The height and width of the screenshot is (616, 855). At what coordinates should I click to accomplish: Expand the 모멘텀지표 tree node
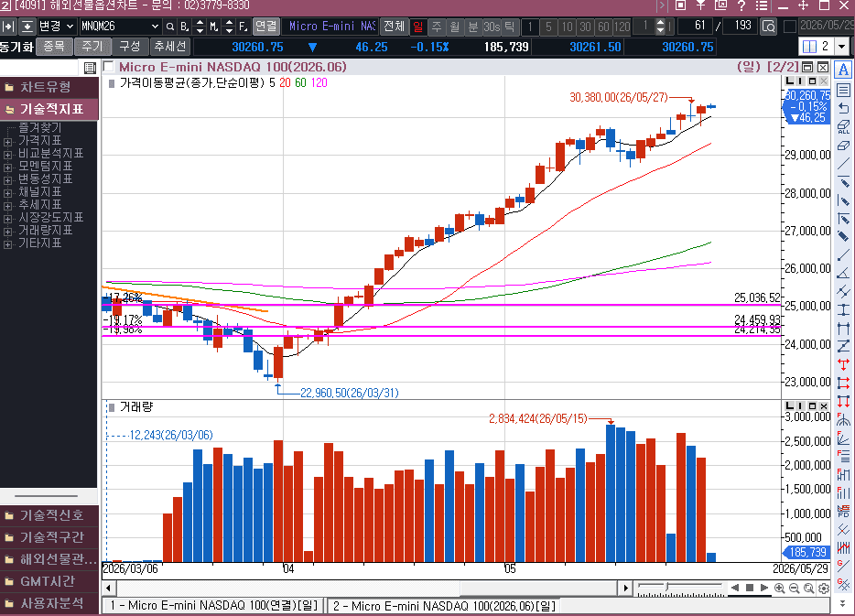(x=7, y=168)
